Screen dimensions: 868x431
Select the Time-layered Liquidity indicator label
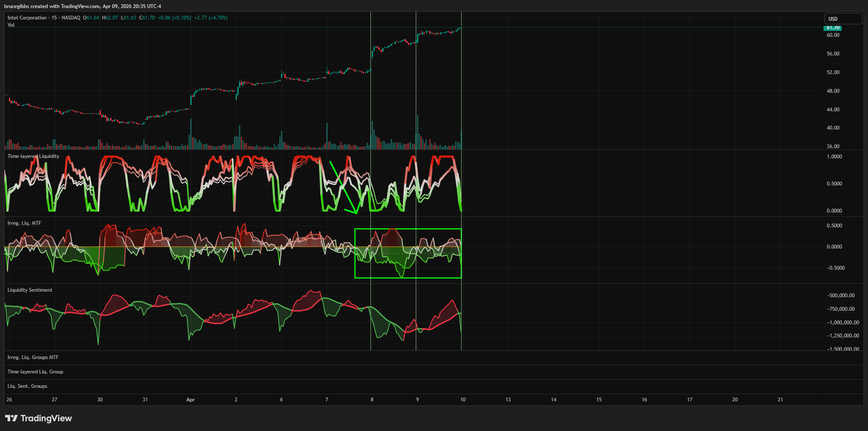click(33, 156)
